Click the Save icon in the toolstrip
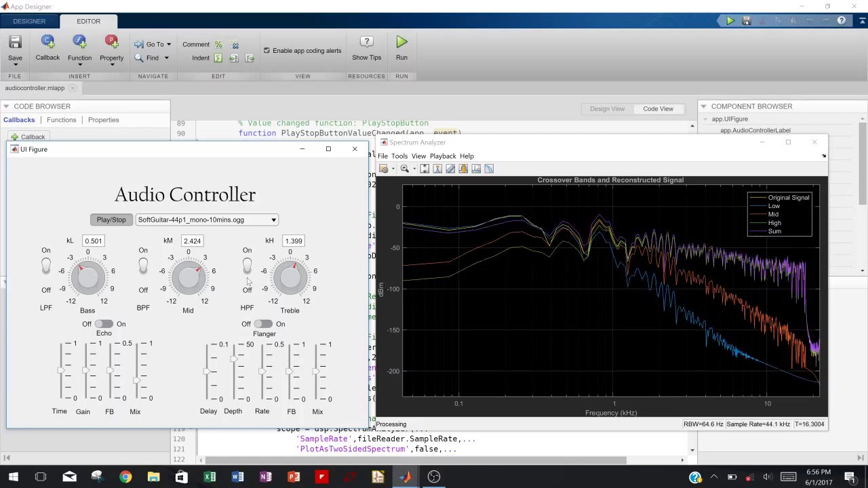The height and width of the screenshot is (488, 868). pyautogui.click(x=15, y=43)
